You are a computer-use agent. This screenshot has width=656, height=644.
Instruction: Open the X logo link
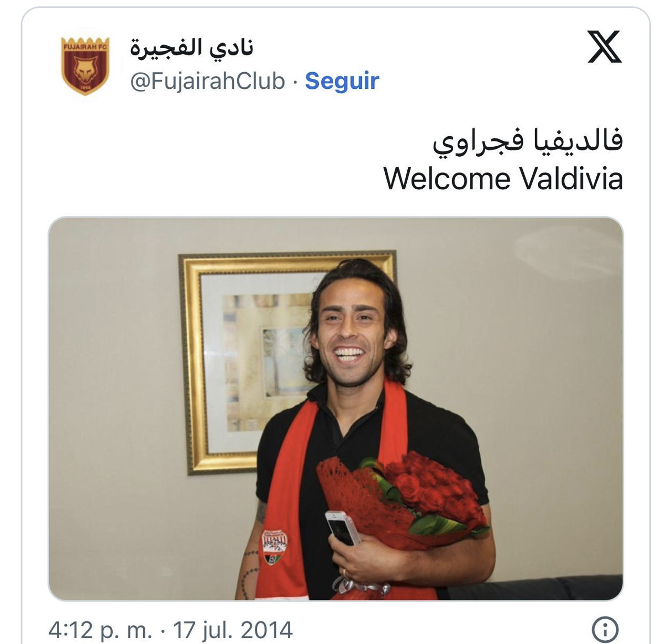tap(604, 47)
